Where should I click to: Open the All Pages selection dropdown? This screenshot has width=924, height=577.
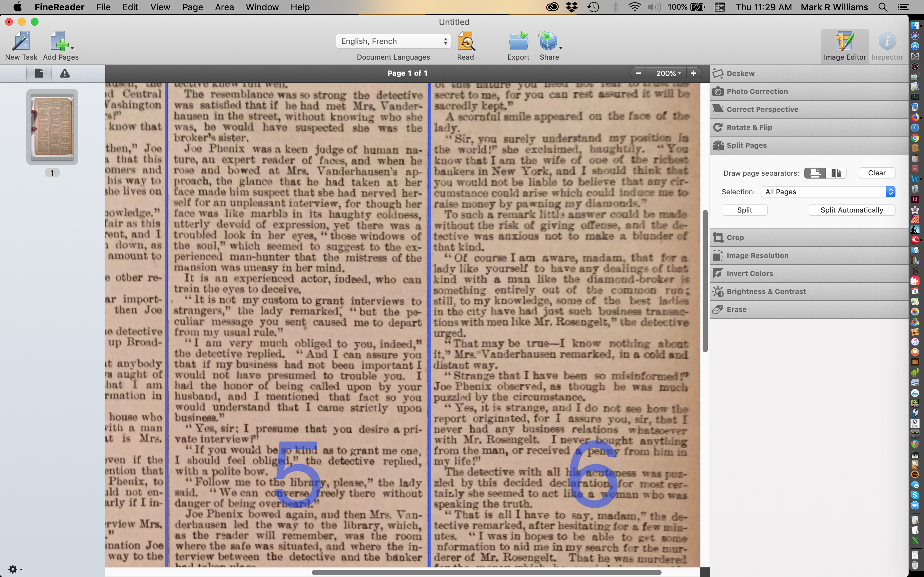pyautogui.click(x=828, y=192)
